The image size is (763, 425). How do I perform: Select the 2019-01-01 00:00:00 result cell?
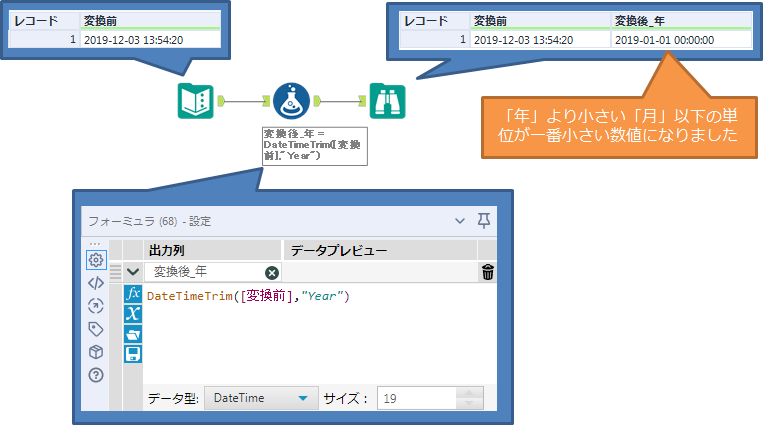point(681,40)
